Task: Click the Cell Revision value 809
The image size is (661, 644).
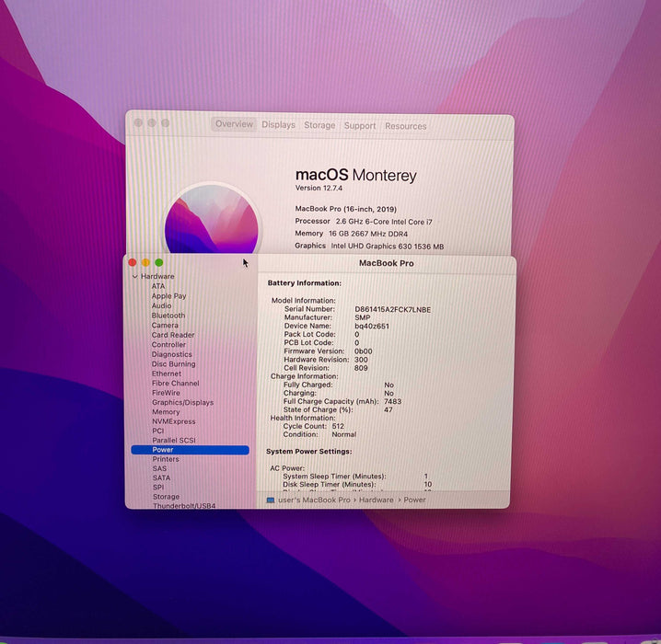Action: coord(361,368)
